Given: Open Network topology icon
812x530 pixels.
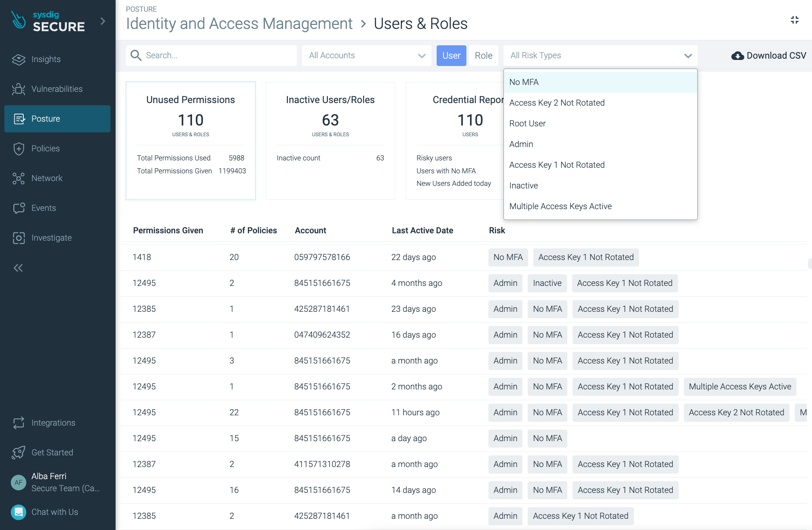Looking at the screenshot, I should coord(19,178).
